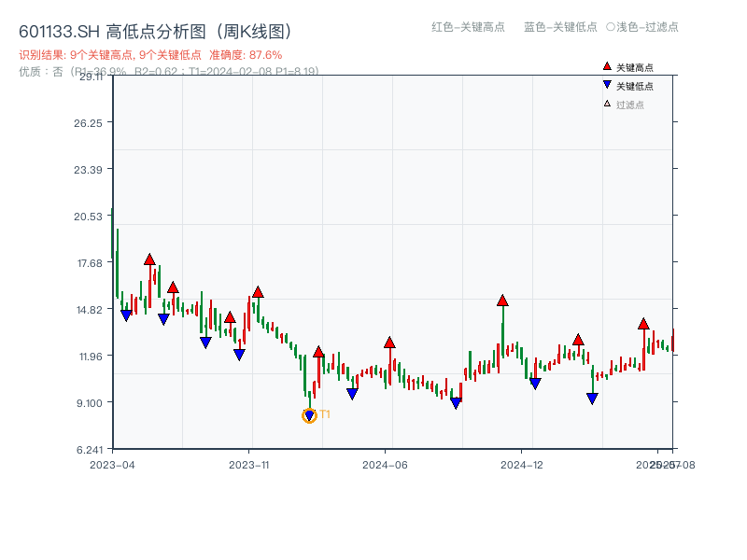The width and height of the screenshot is (747, 560).
Task: Click y-axis label 26.25
Action: click(x=88, y=123)
